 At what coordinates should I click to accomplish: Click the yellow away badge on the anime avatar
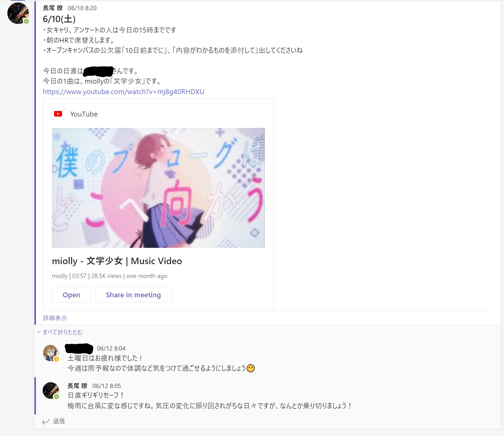(x=57, y=359)
